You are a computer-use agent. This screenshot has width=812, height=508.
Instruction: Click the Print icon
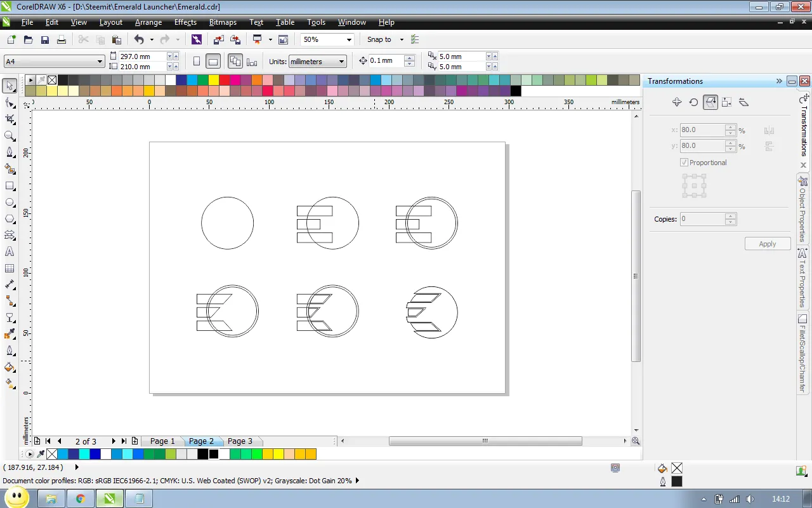[62, 39]
